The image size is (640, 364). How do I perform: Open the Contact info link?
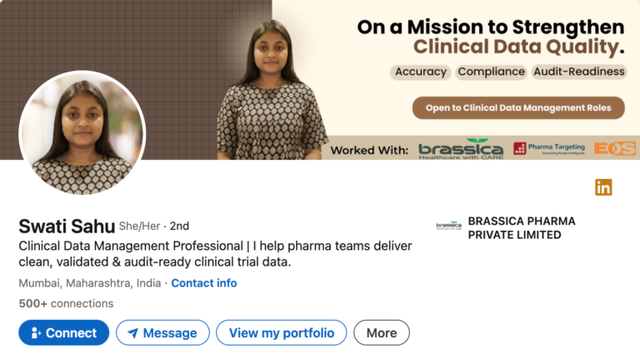click(204, 283)
